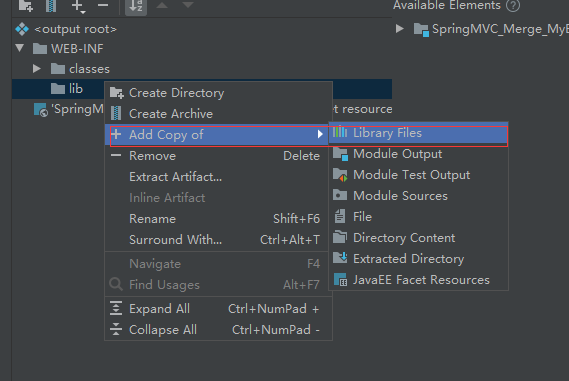569x381 pixels.
Task: Select Module Output in submenu
Action: click(418, 154)
